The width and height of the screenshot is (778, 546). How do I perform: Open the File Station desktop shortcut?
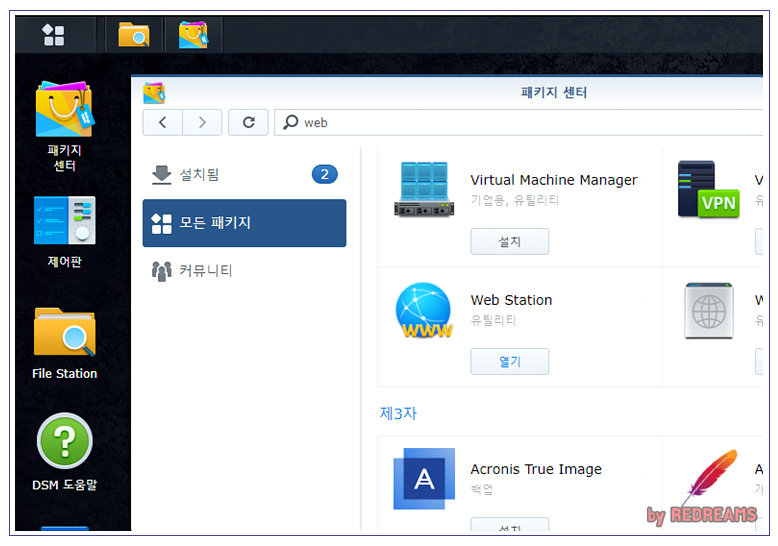[x=65, y=344]
